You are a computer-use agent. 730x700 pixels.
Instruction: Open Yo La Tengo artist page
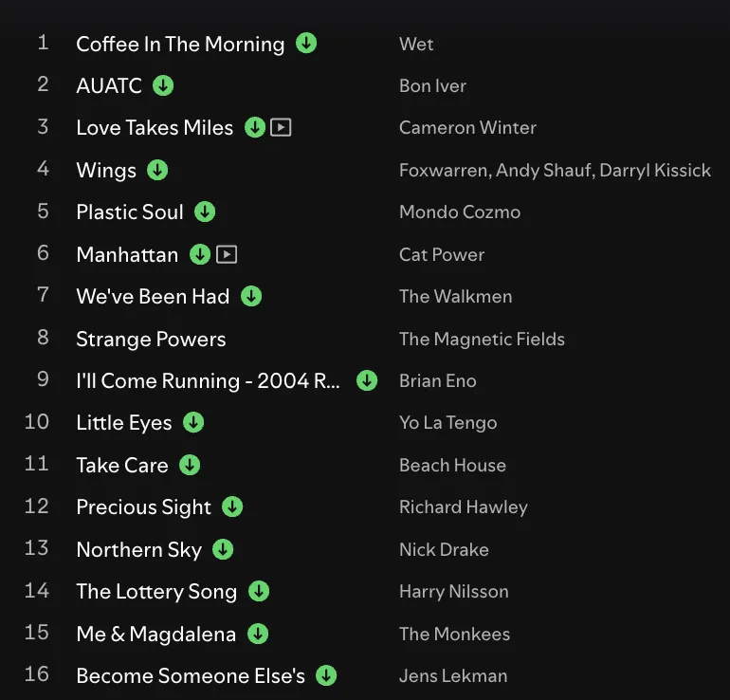tap(447, 422)
